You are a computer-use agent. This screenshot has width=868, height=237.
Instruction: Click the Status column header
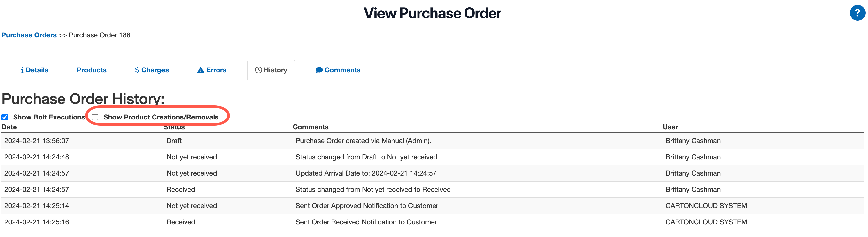coord(174,127)
